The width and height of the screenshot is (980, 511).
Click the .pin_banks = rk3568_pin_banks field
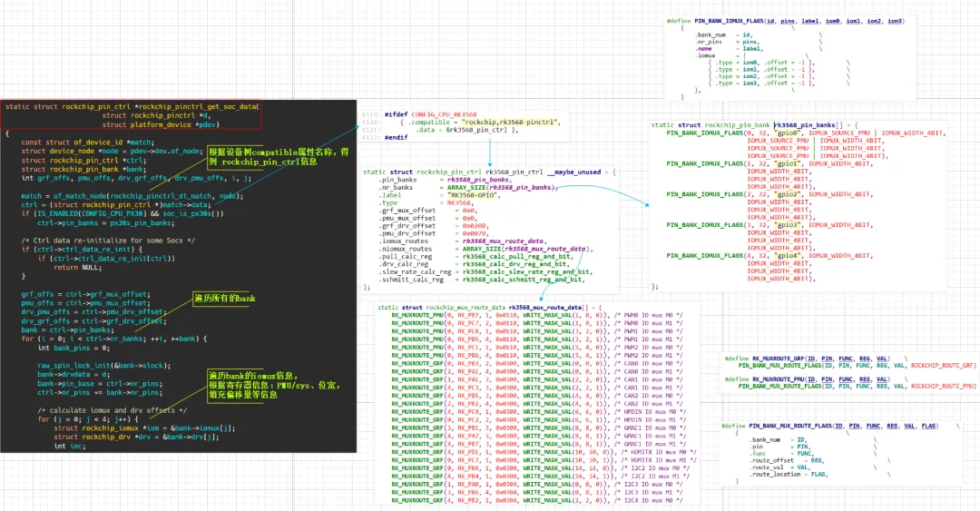tap(445, 180)
